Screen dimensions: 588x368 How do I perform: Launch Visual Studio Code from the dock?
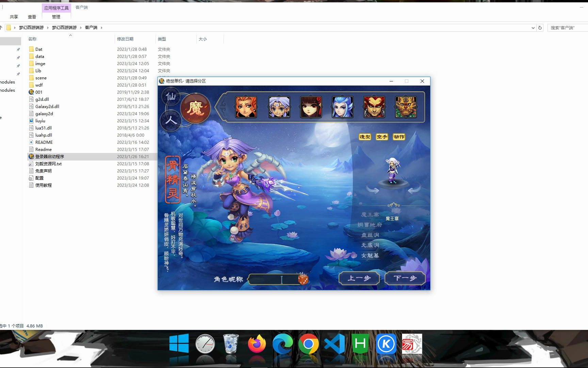point(334,344)
